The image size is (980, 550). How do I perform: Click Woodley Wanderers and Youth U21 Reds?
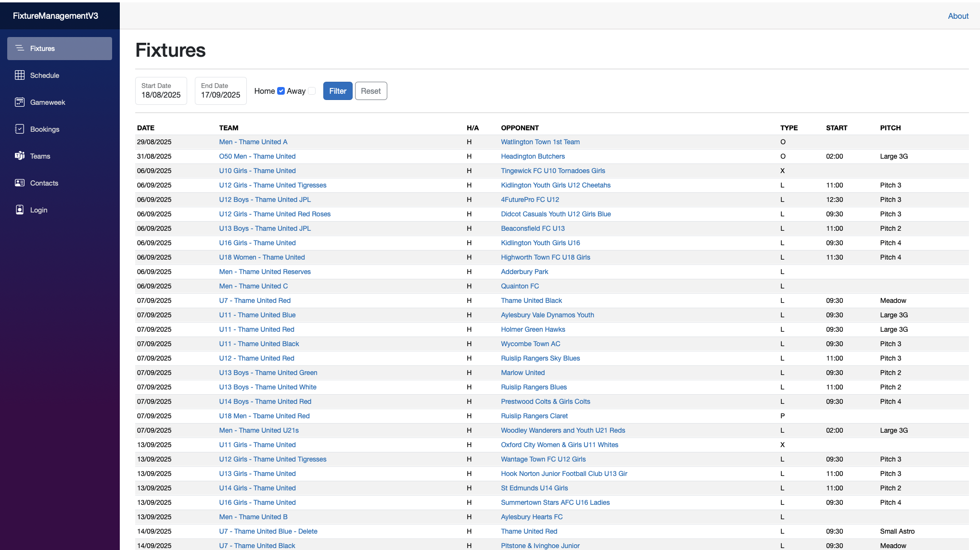563,430
